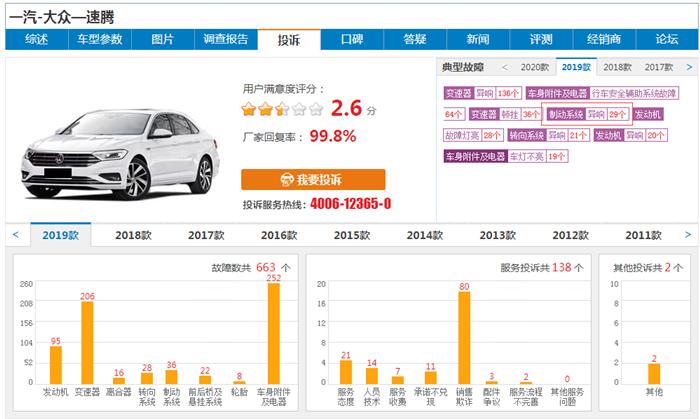Click the hotline number 4006-12365-0

(350, 204)
